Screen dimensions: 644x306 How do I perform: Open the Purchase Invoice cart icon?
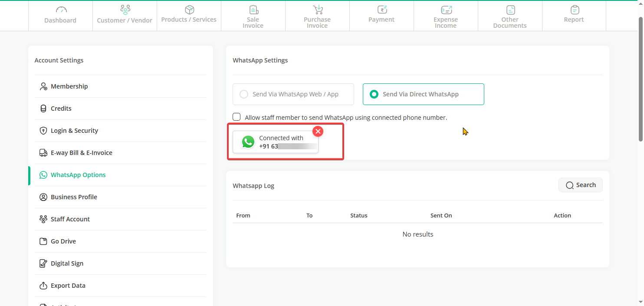pos(317,10)
